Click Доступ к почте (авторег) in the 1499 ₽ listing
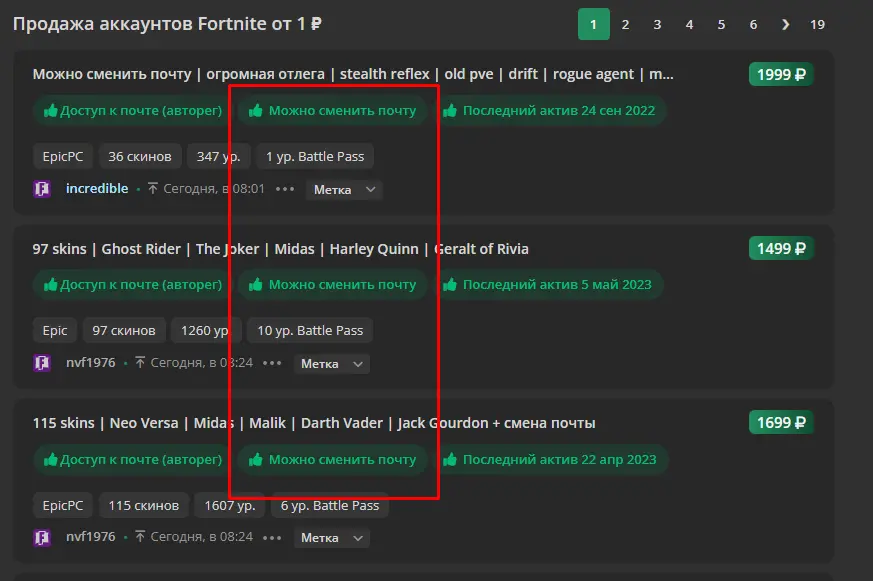This screenshot has width=873, height=581. tap(133, 285)
